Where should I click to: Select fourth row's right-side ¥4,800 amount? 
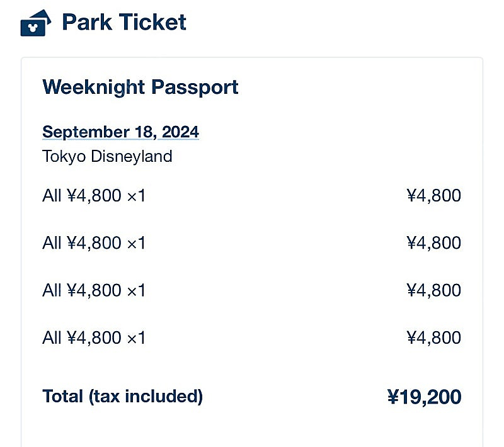pyautogui.click(x=433, y=338)
